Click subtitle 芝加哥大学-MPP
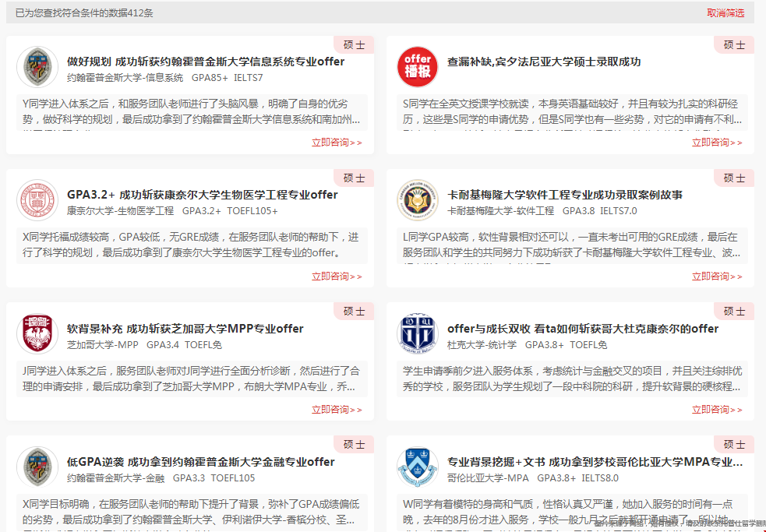 (x=103, y=345)
